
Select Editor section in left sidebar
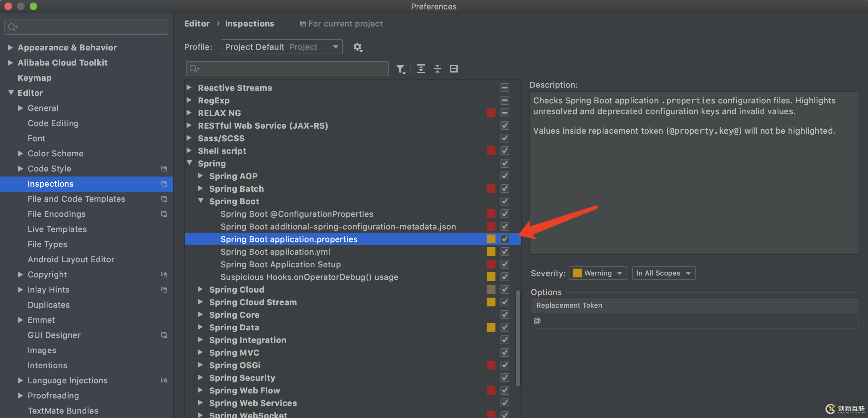[30, 92]
